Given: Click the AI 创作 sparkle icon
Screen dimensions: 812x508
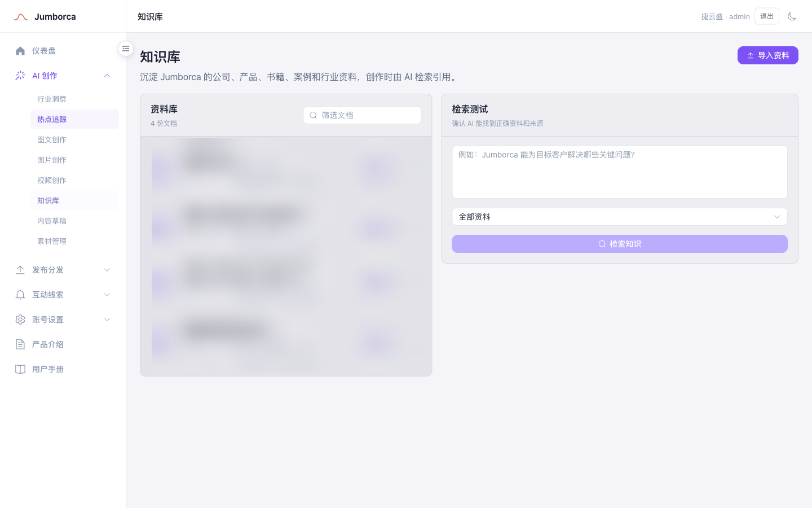Looking at the screenshot, I should click(x=20, y=76).
